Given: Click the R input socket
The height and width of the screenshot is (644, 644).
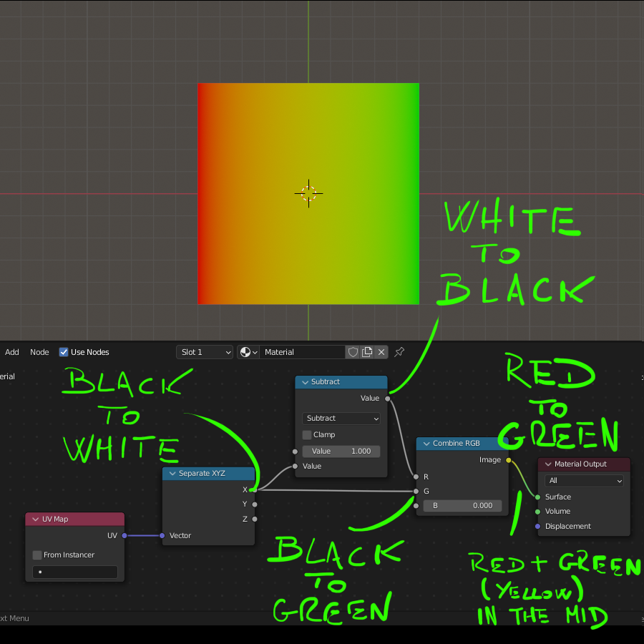Looking at the screenshot, I should (416, 477).
